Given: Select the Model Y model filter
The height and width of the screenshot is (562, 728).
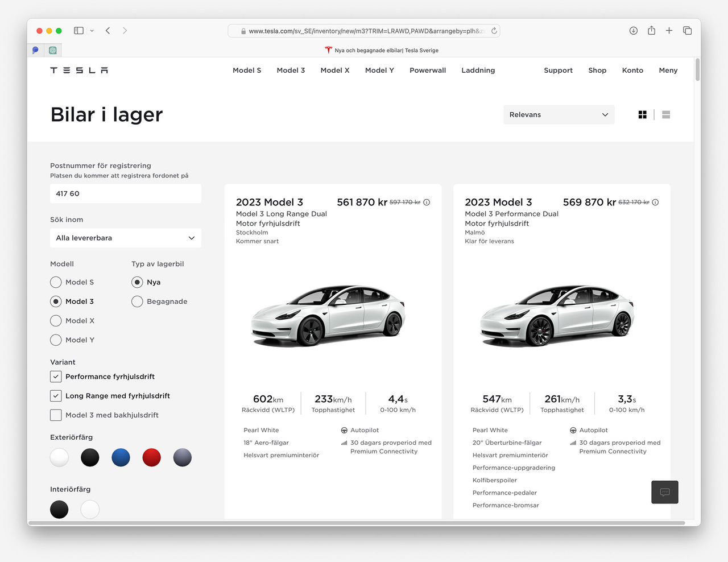Looking at the screenshot, I should pyautogui.click(x=56, y=340).
